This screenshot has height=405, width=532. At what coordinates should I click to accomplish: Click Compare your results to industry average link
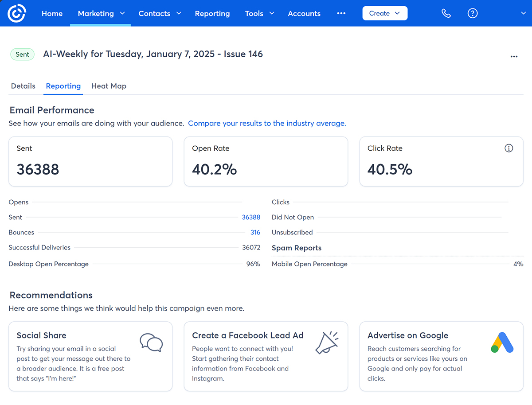tap(267, 123)
